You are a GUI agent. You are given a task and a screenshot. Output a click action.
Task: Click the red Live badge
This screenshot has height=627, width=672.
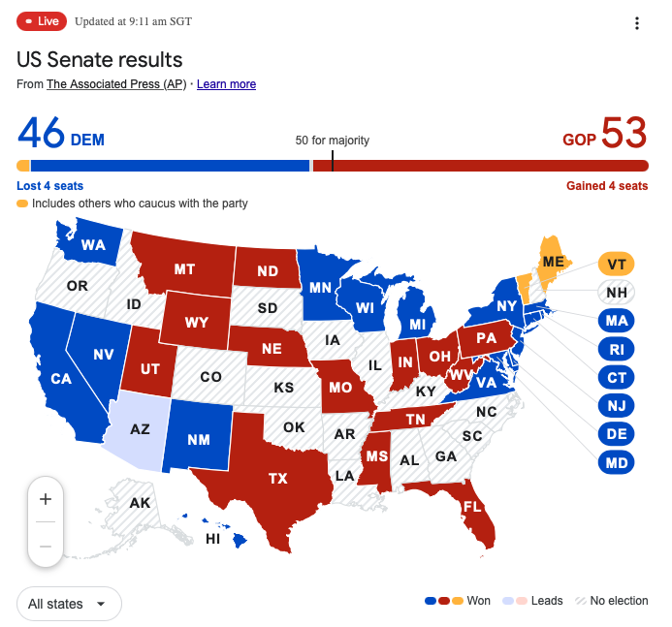pos(41,21)
